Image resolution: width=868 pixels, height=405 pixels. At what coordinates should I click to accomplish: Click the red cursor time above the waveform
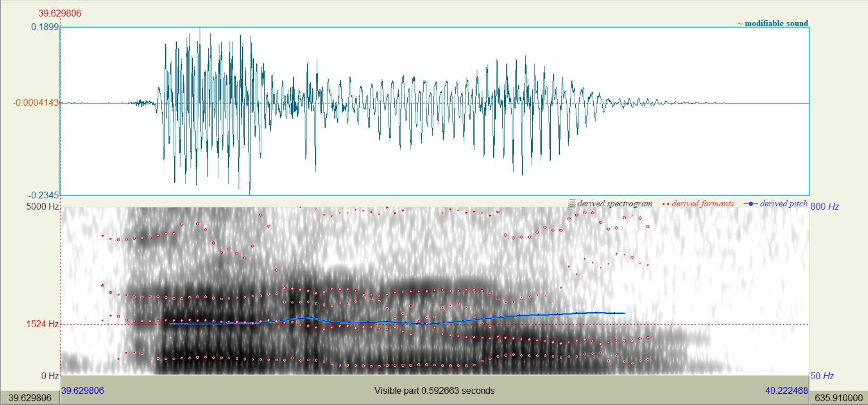[x=60, y=13]
